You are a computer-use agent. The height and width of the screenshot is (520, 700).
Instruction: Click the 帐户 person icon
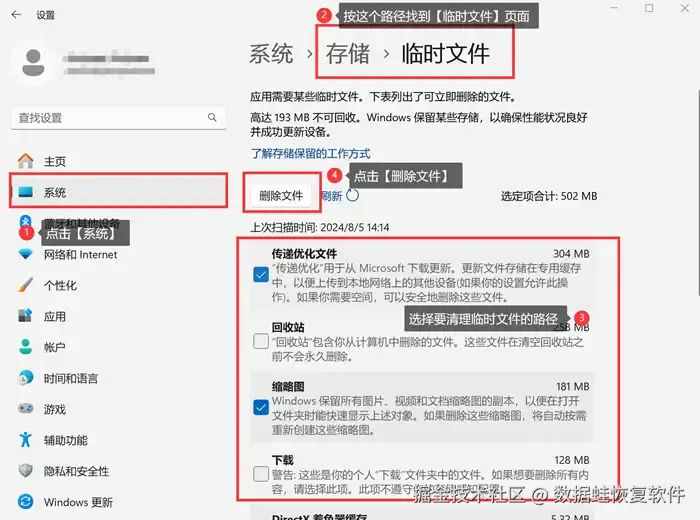(25, 347)
